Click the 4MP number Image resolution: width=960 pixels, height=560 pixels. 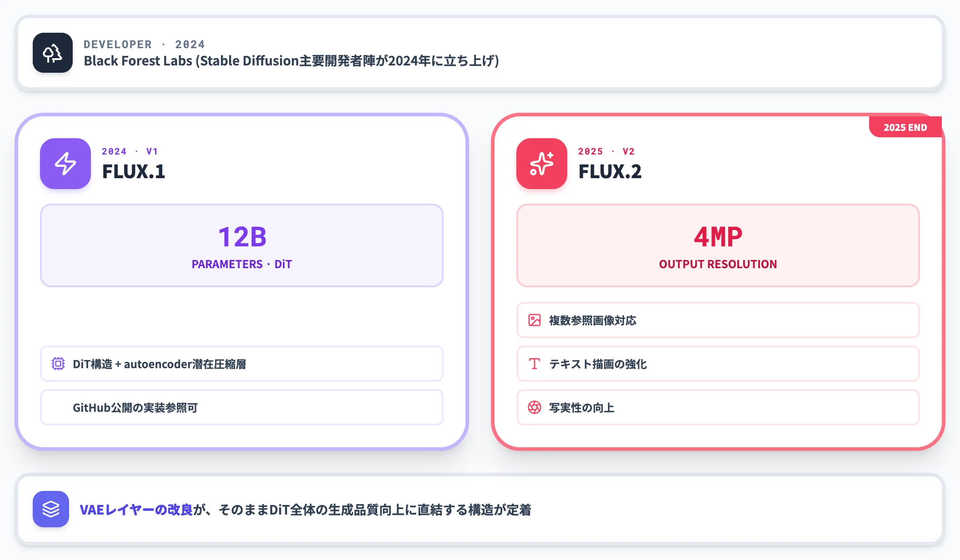718,237
